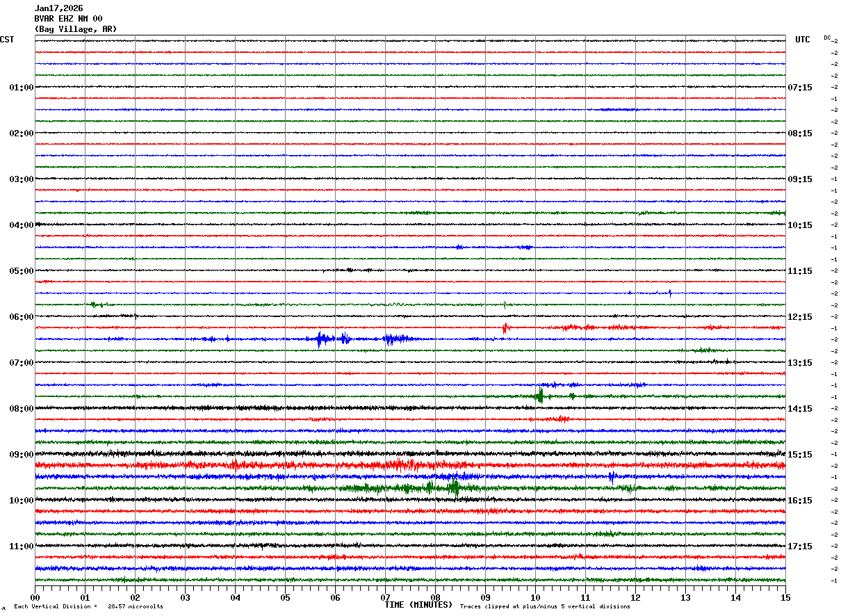Click the 09:15 UTC time label
Screen dimensions: 841x616
tap(800, 179)
